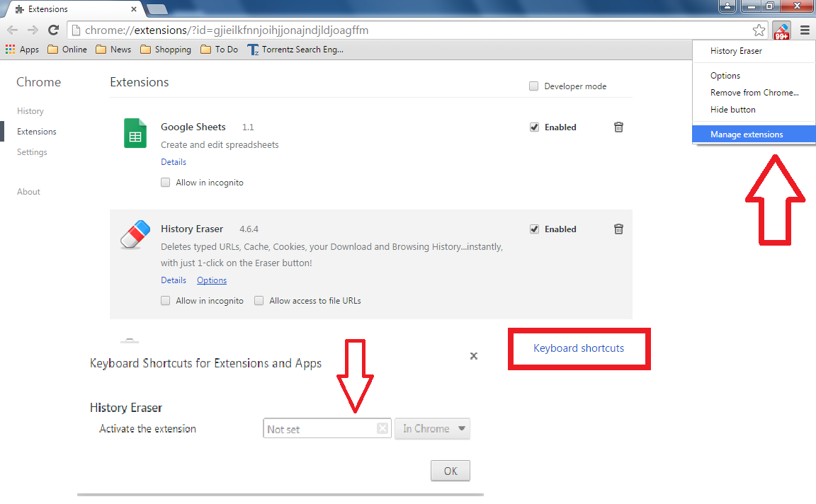The height and width of the screenshot is (504, 816).
Task: Check Allow access to file URLs
Action: coord(259,300)
